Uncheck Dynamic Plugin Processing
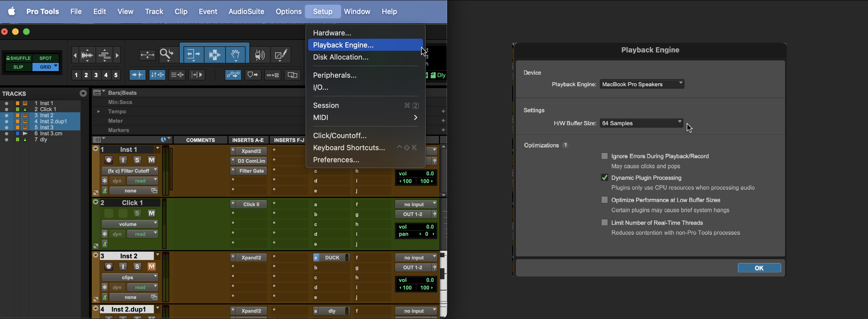Screen dimensions: 868x319 [605, 178]
